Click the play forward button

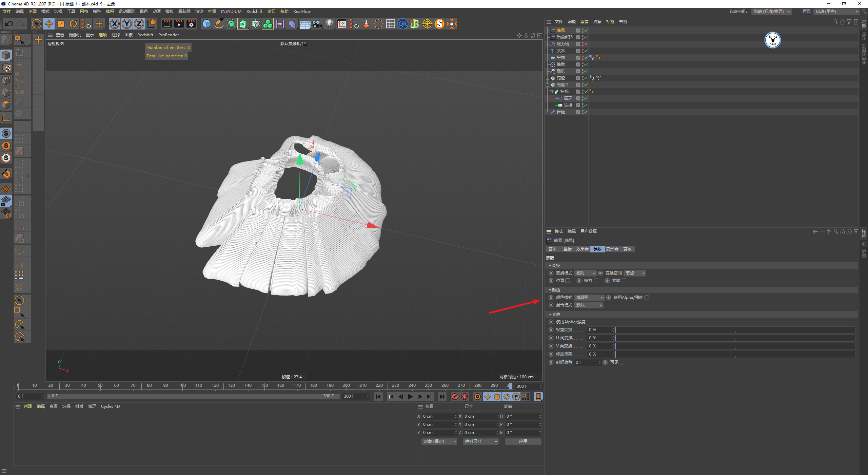click(x=410, y=397)
